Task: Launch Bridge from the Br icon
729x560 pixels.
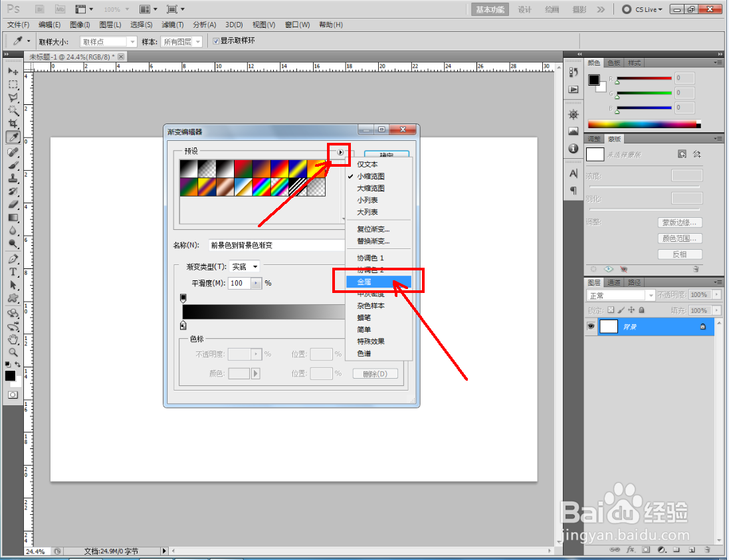Action: coord(40,9)
